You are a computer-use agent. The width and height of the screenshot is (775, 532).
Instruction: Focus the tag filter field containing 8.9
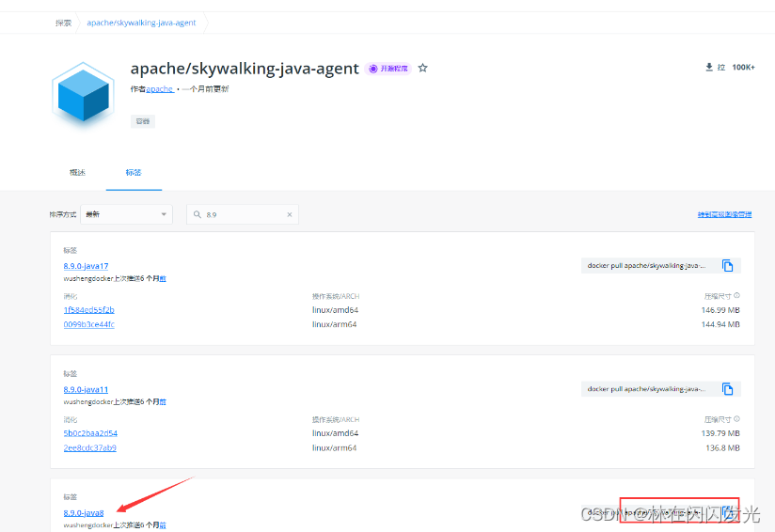click(243, 214)
